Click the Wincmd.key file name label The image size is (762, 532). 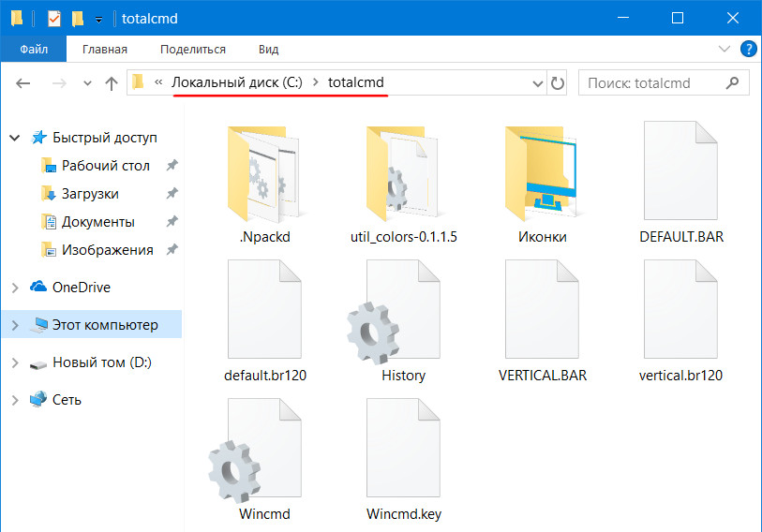point(403,513)
